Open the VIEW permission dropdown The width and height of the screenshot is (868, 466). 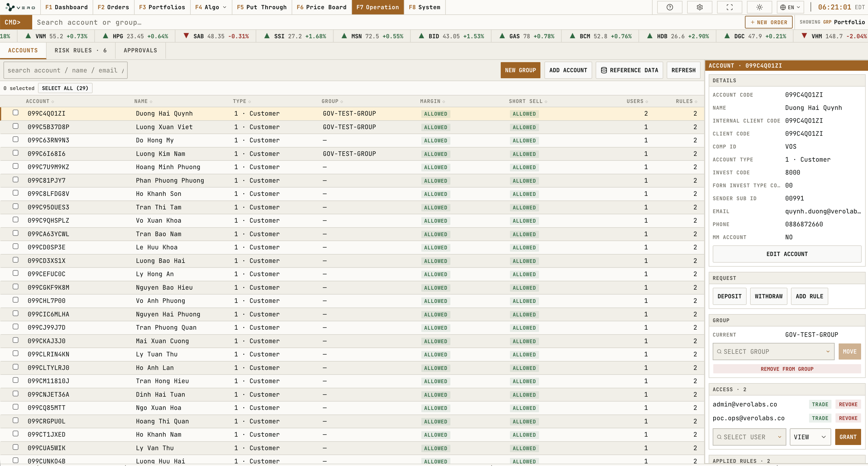[810, 437]
